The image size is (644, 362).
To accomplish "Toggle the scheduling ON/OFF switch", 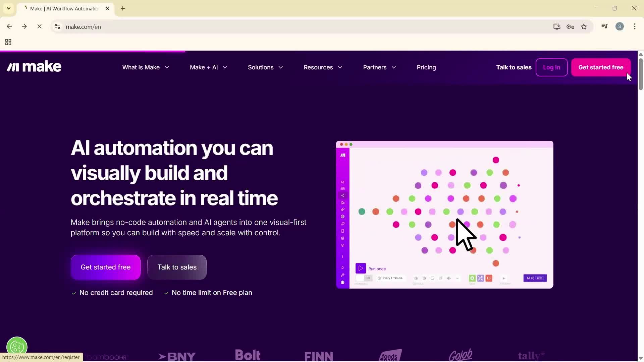I will coord(363,278).
